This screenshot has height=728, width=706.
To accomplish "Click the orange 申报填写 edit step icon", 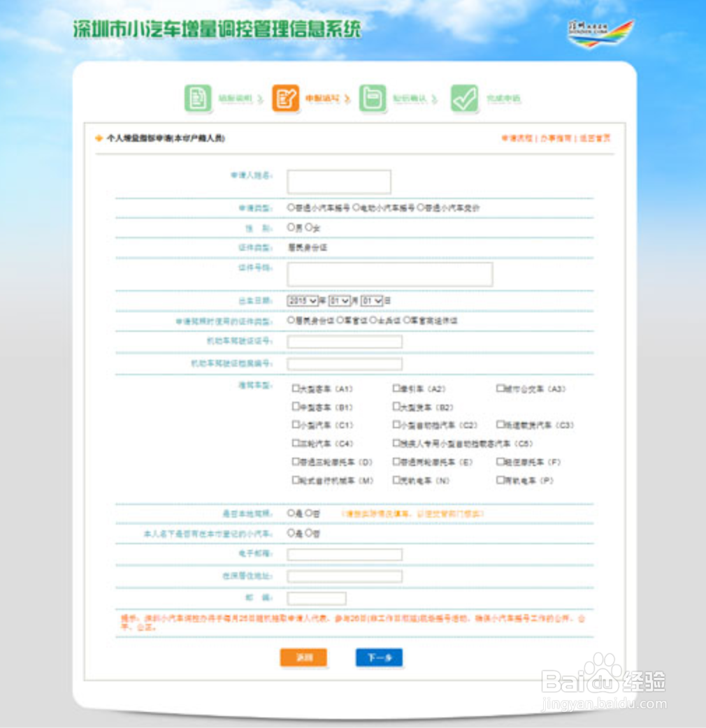I will tap(285, 98).
